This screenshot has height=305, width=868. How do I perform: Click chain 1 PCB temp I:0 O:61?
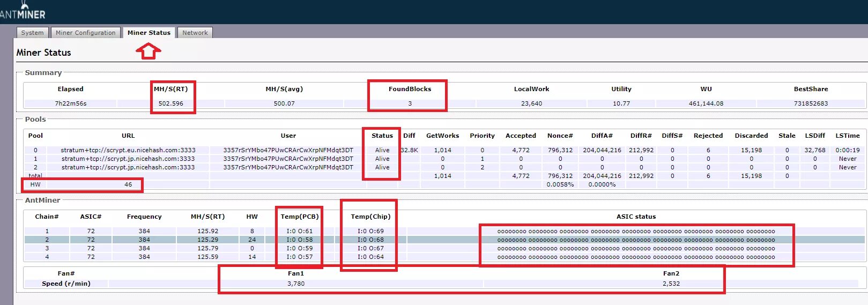tap(300, 231)
